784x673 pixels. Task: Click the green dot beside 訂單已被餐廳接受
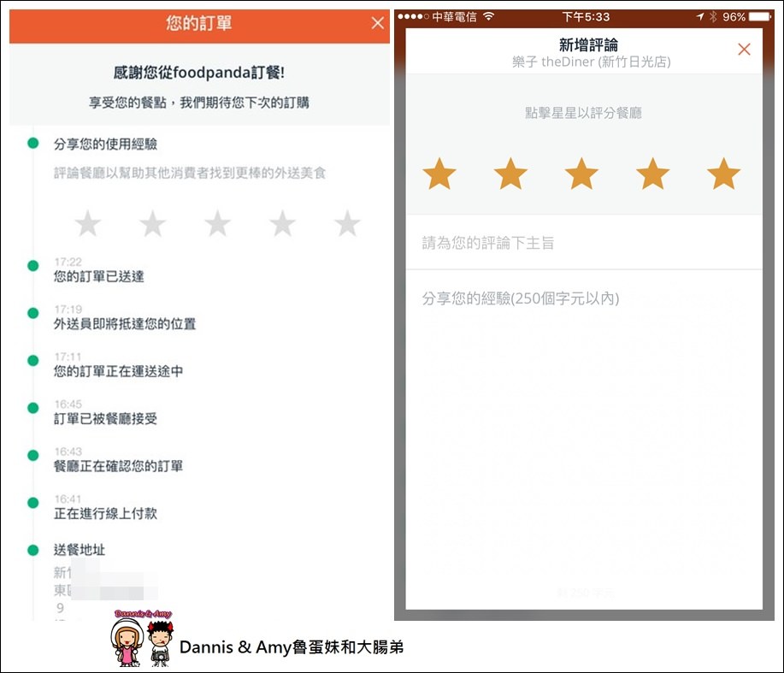coord(33,408)
